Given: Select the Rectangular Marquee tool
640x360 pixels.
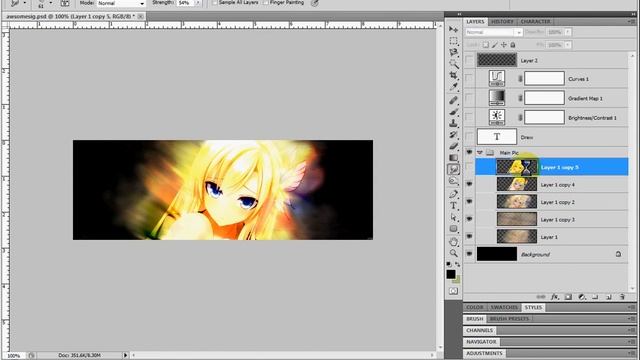Looking at the screenshot, I should [453, 41].
